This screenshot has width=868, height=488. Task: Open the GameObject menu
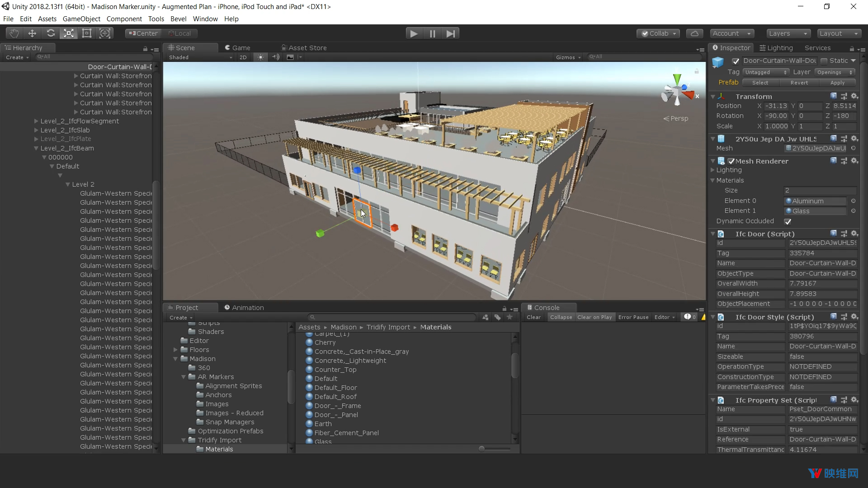tap(81, 19)
